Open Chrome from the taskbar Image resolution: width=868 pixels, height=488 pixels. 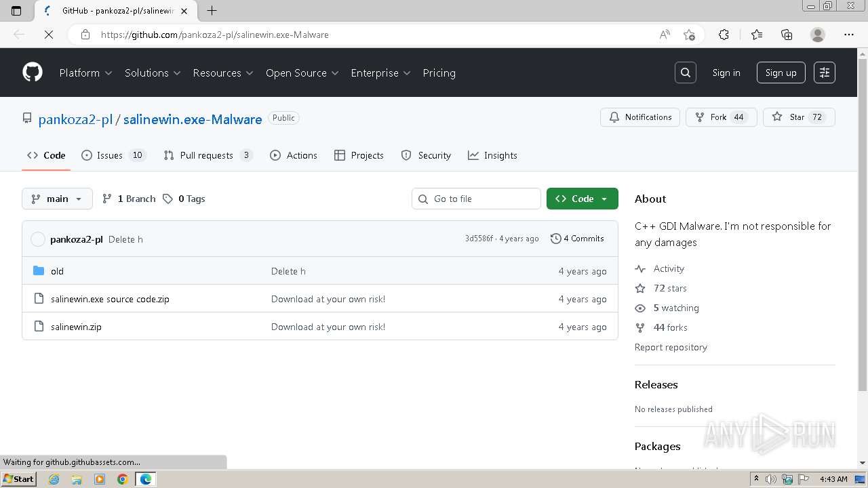tap(122, 479)
